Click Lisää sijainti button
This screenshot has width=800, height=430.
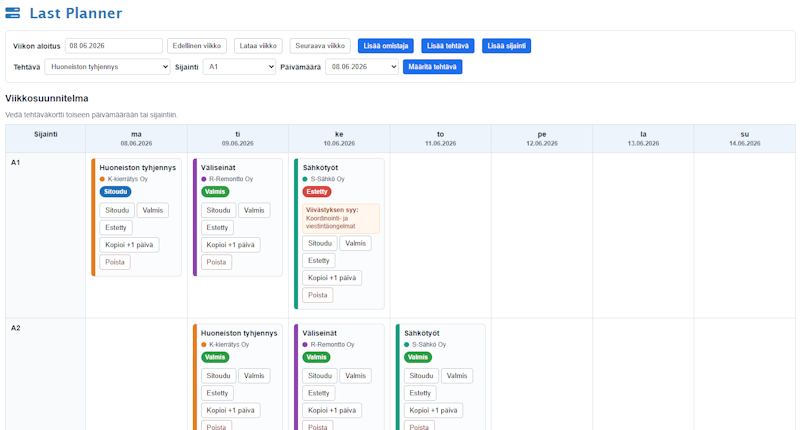507,46
